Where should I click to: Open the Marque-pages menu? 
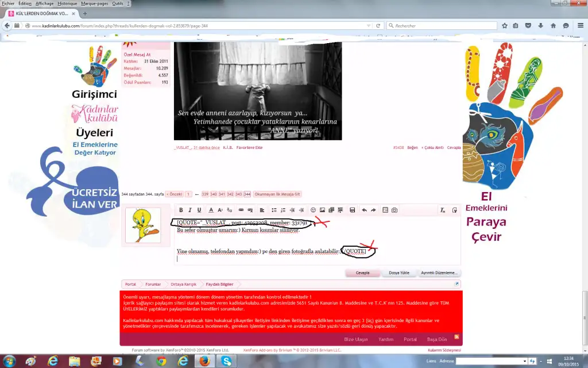tap(94, 3)
